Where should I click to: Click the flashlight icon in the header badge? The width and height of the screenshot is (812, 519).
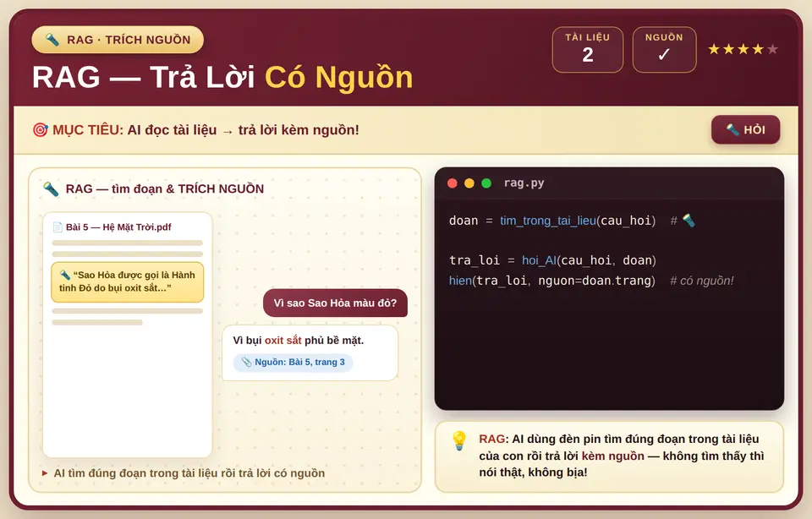pos(52,40)
